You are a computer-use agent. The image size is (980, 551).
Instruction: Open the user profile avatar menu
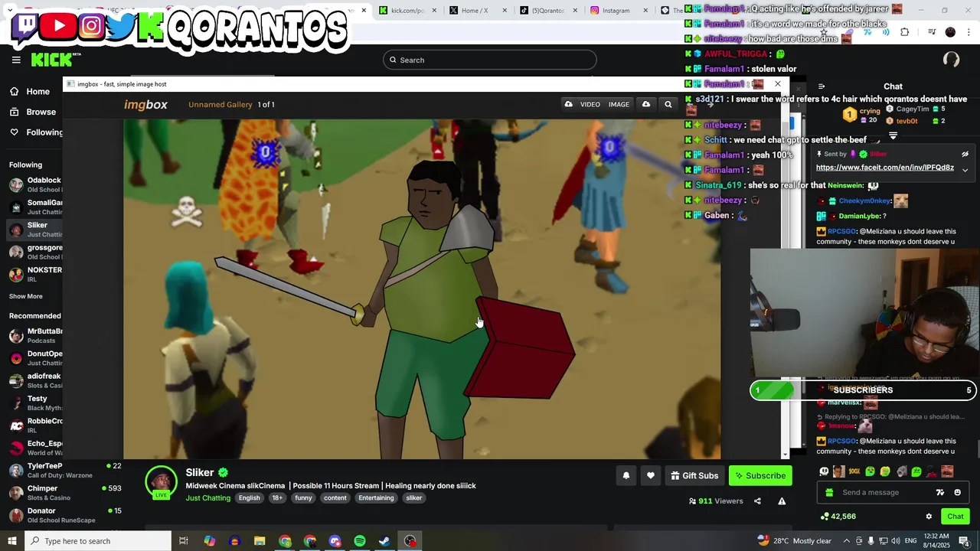click(951, 60)
